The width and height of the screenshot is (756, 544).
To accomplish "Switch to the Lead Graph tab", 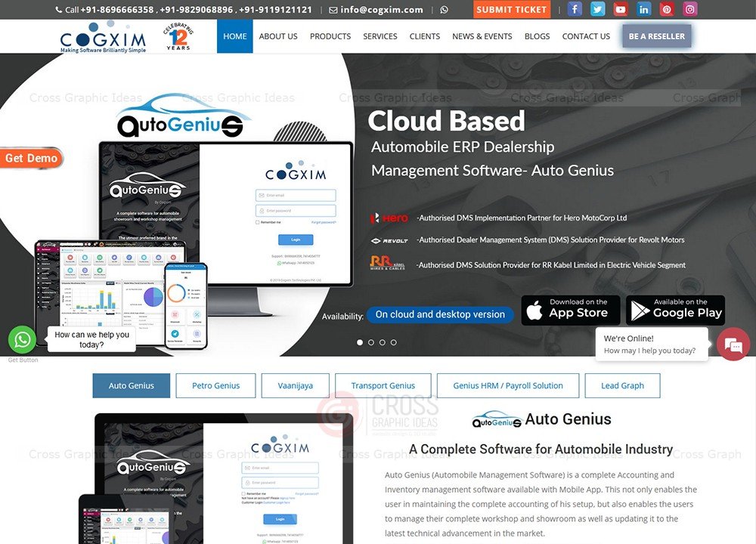I will click(622, 385).
